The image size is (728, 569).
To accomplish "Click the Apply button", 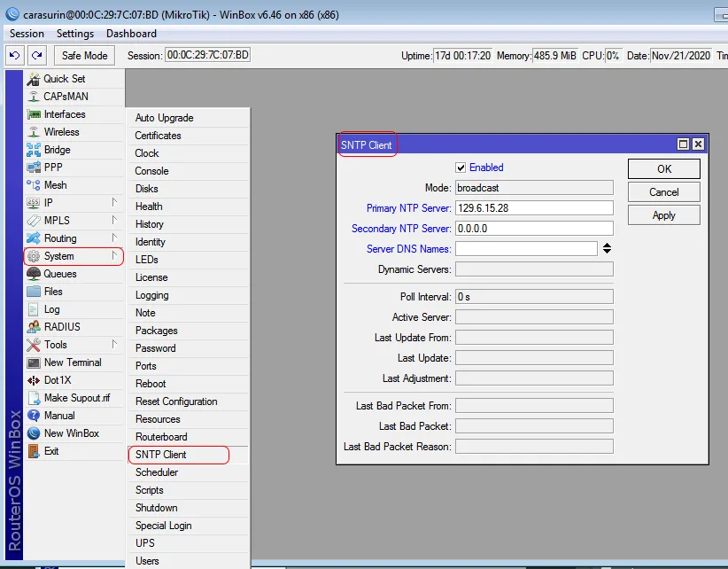I will pos(663,215).
